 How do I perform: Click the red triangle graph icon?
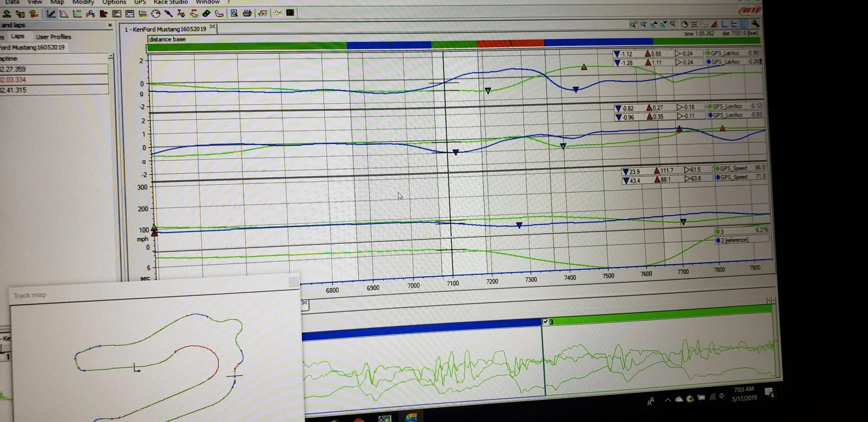click(x=714, y=24)
